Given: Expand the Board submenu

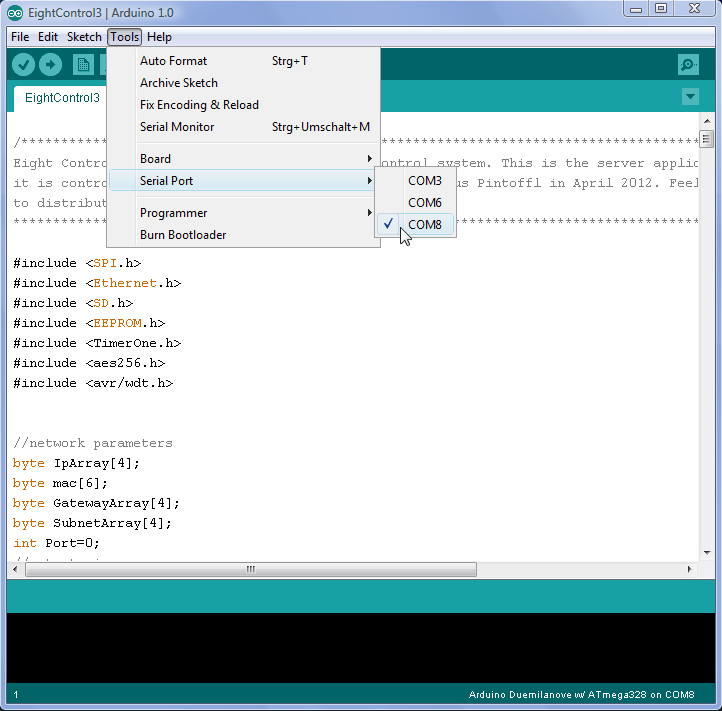Looking at the screenshot, I should pos(243,159).
